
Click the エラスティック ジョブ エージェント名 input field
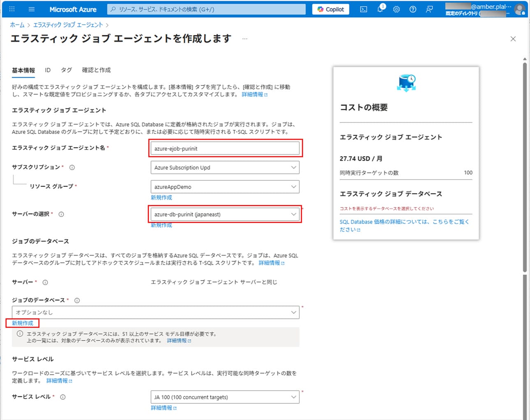225,149
